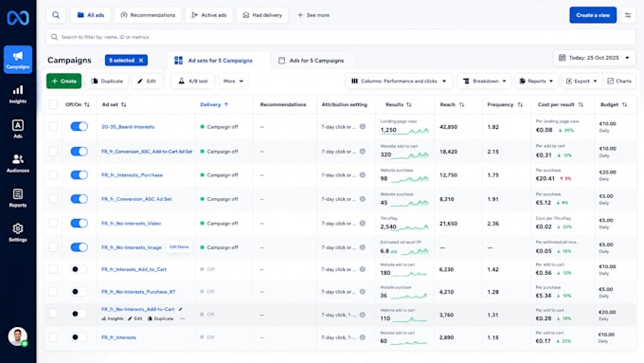Click the info icon for FR_fr_Interests_Purchase attribution

point(363,174)
